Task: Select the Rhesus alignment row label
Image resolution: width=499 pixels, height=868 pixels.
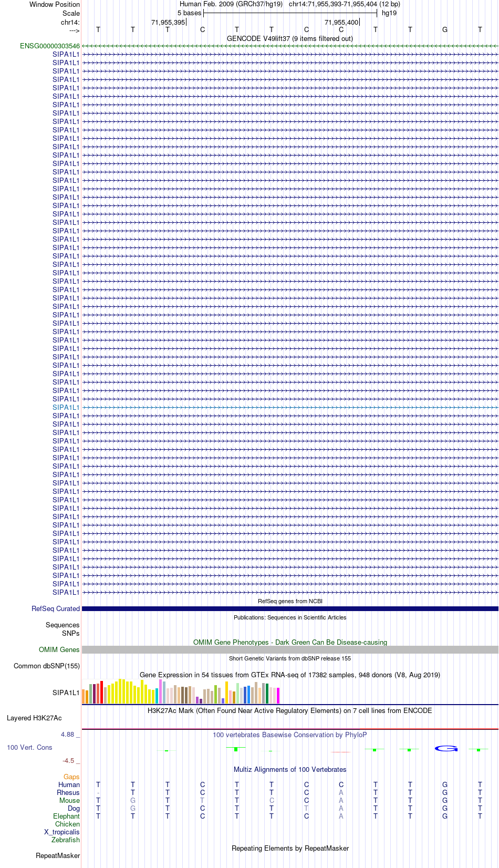Action: click(68, 792)
